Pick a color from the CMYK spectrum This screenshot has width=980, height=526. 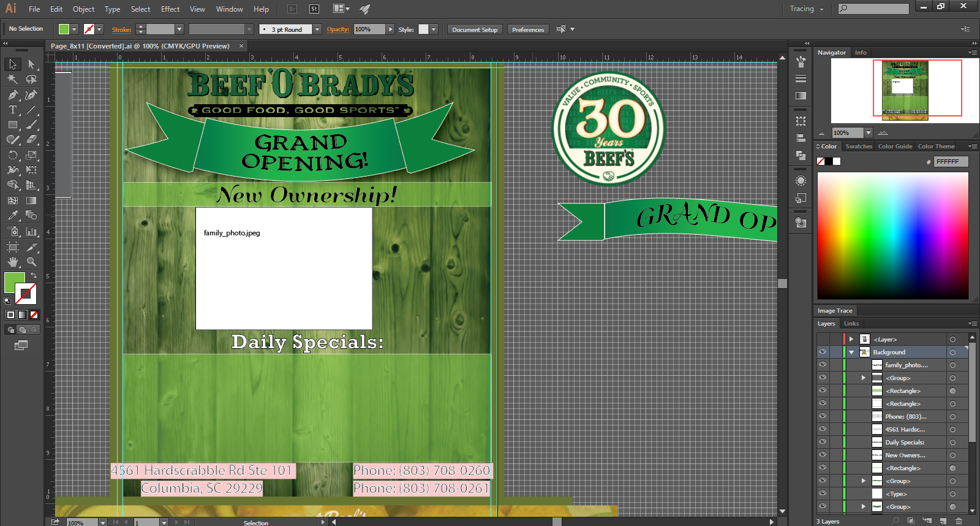coord(892,235)
